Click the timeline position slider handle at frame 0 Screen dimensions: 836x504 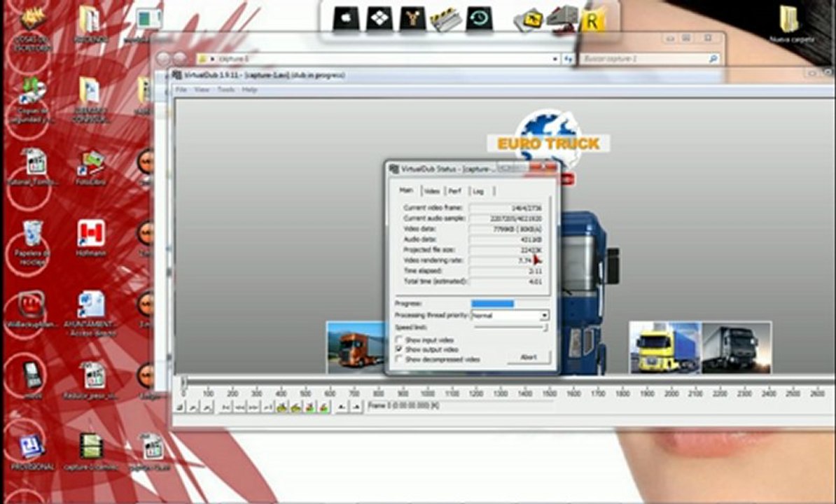(x=184, y=381)
